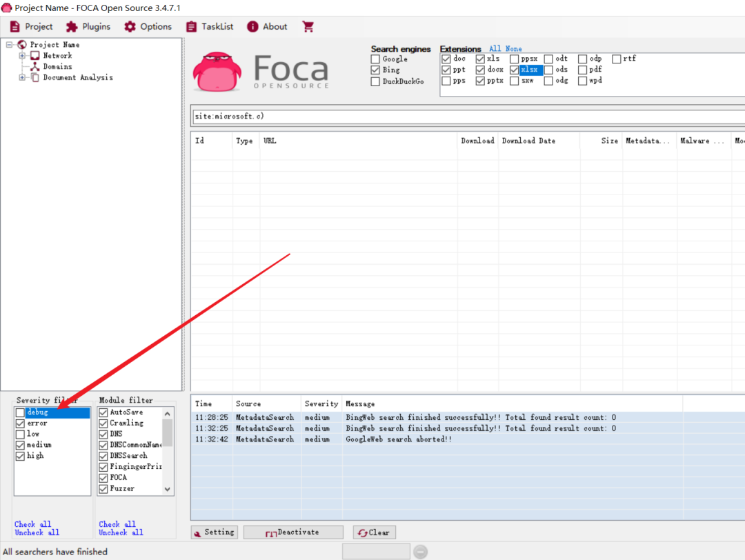
Task: Click the Document Analysis pages icon
Action: [34, 77]
